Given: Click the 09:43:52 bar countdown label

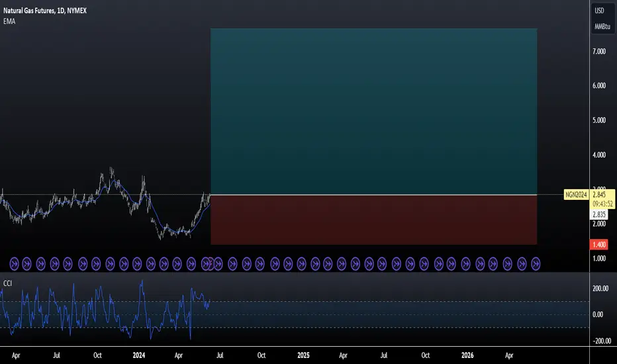Looking at the screenshot, I should tap(603, 204).
